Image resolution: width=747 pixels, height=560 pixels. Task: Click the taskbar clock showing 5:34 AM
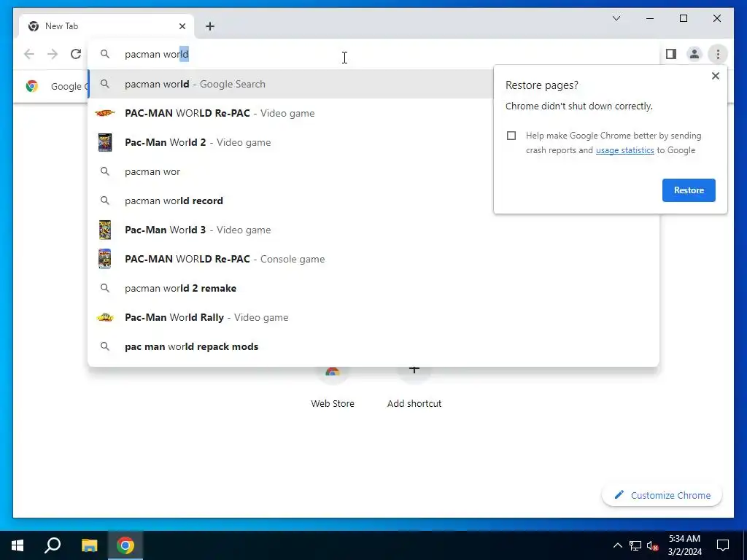click(684, 545)
